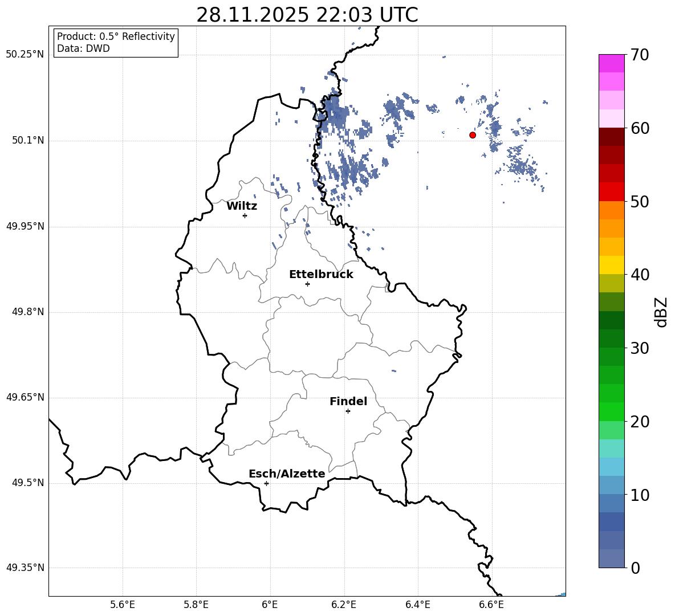Click the orange colorbar segment below 50

611,210
